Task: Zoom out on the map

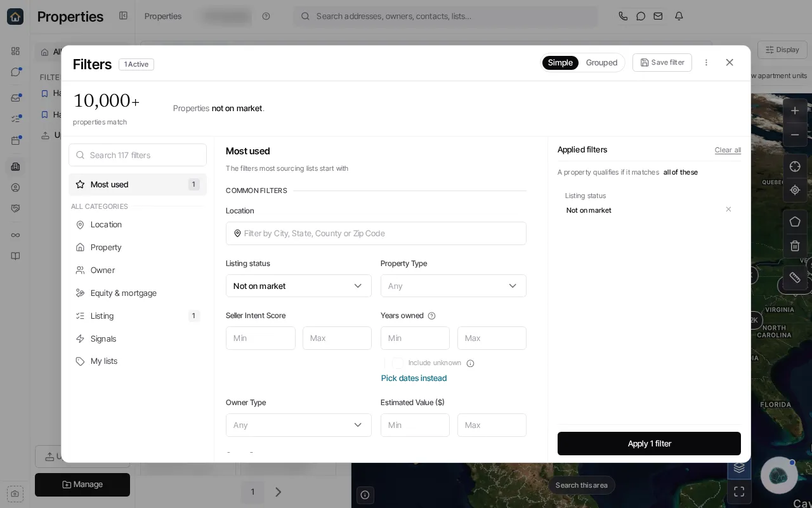Action: pos(795,135)
